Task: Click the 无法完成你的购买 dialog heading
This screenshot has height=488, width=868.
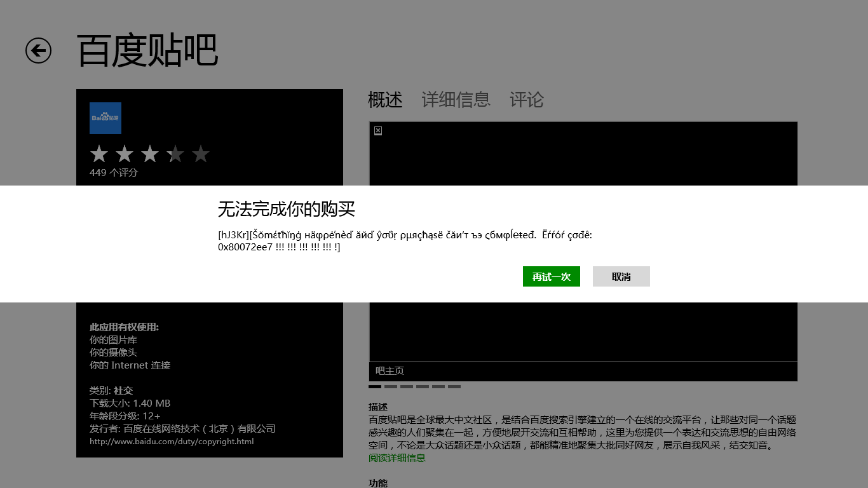Action: [287, 208]
